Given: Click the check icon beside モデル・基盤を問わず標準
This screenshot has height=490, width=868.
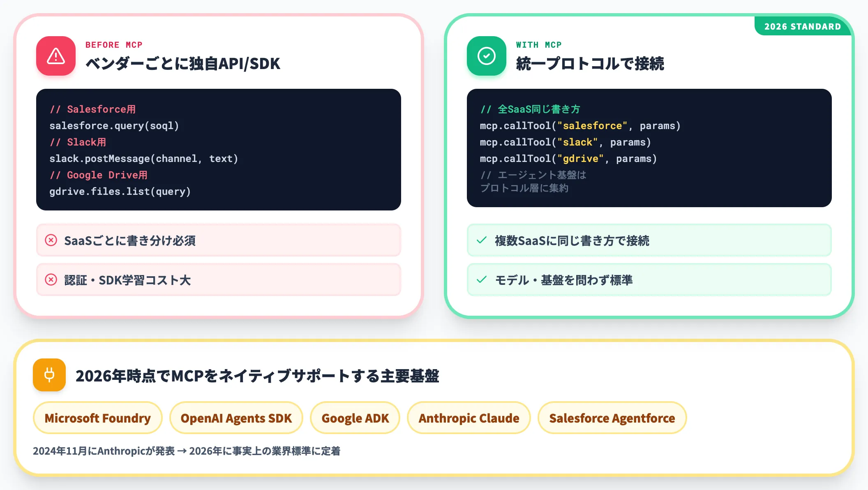Looking at the screenshot, I should point(482,280).
